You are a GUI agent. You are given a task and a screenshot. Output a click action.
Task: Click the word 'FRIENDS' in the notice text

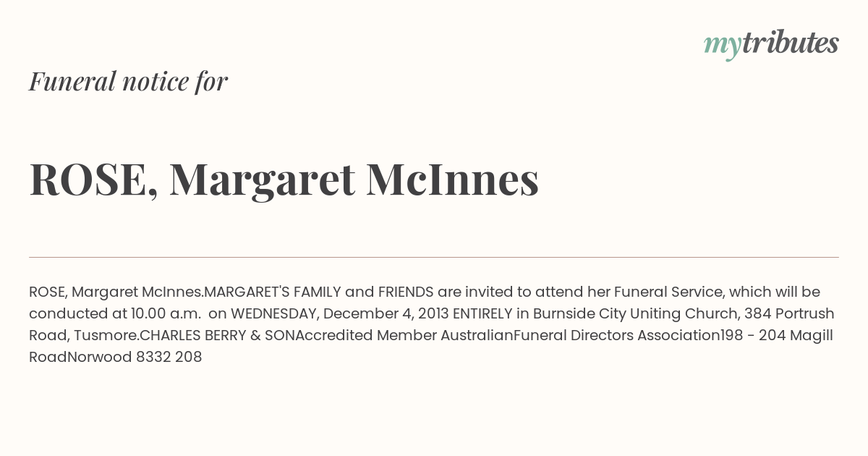click(x=406, y=292)
